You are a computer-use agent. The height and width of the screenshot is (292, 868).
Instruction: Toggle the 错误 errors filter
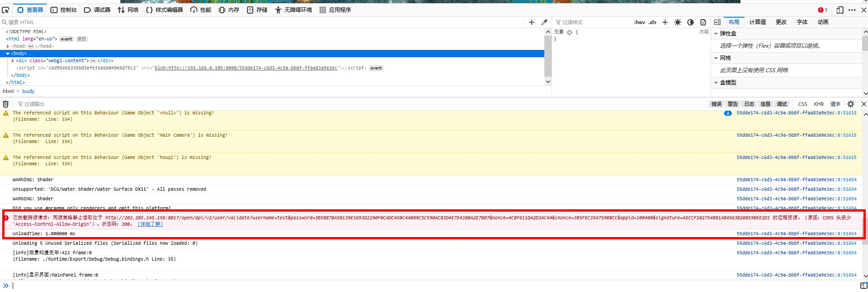[716, 104]
